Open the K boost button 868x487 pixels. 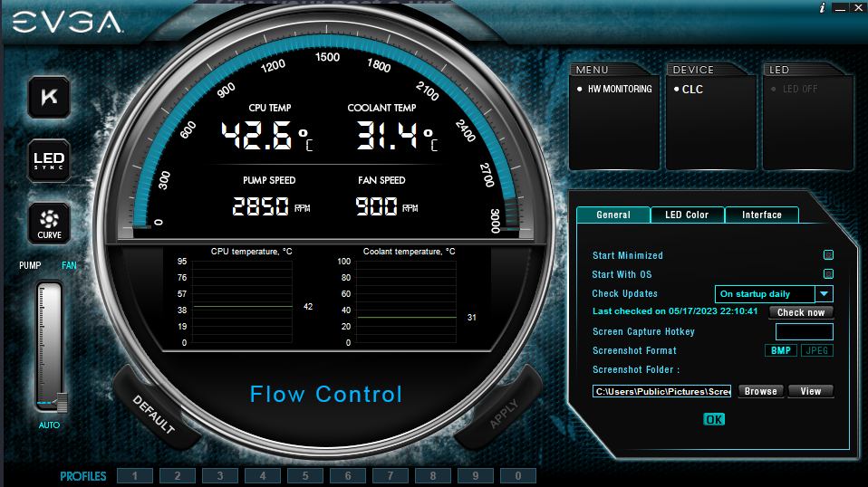[x=49, y=97]
